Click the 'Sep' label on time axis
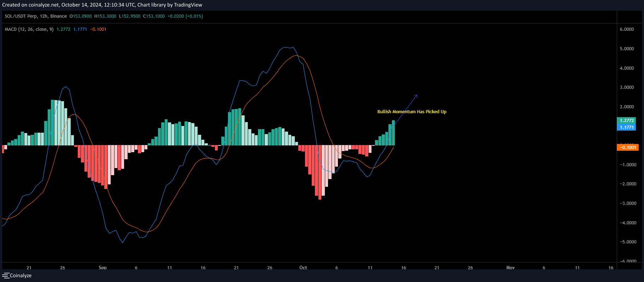644x282 pixels. tap(103, 267)
